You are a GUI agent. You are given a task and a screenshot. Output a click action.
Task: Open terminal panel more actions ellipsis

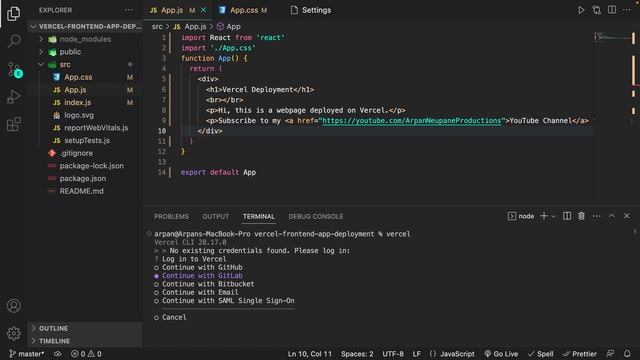pyautogui.click(x=596, y=216)
